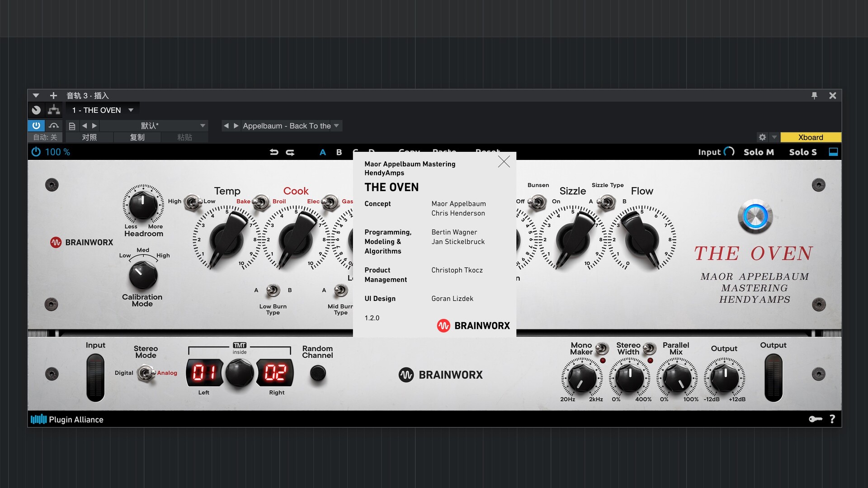Click the Stereo Width knob
868x488 pixels.
pyautogui.click(x=630, y=378)
